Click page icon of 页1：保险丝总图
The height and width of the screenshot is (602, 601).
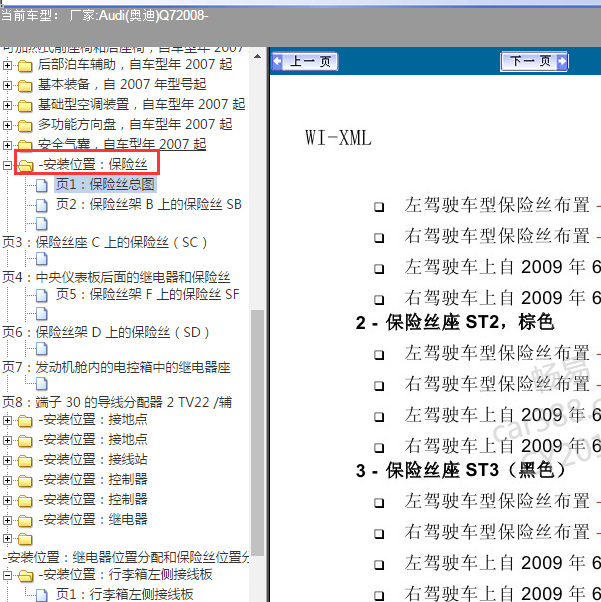[41, 185]
